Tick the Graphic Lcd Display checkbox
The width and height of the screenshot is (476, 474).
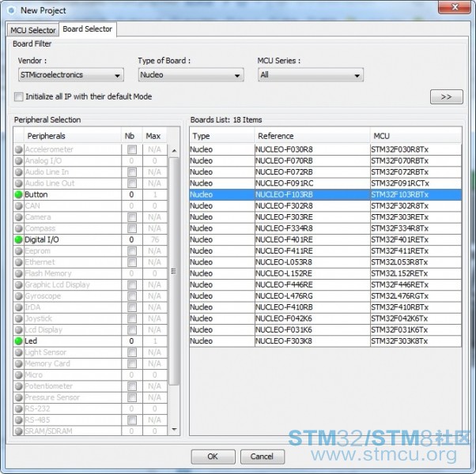(132, 284)
